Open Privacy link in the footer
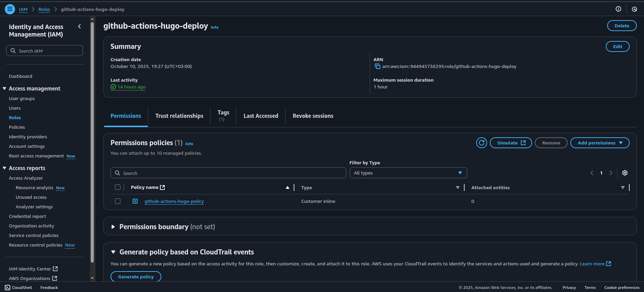Image resolution: width=644 pixels, height=292 pixels. 569,288
